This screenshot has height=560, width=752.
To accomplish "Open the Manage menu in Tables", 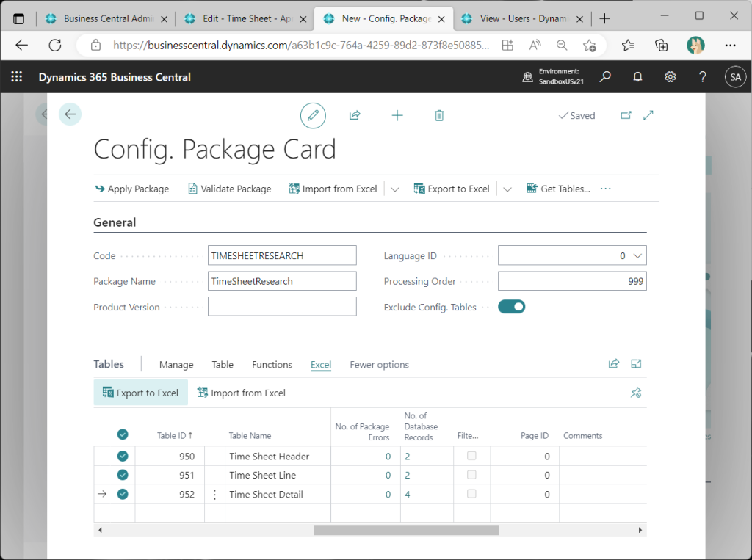I will pyautogui.click(x=176, y=364).
